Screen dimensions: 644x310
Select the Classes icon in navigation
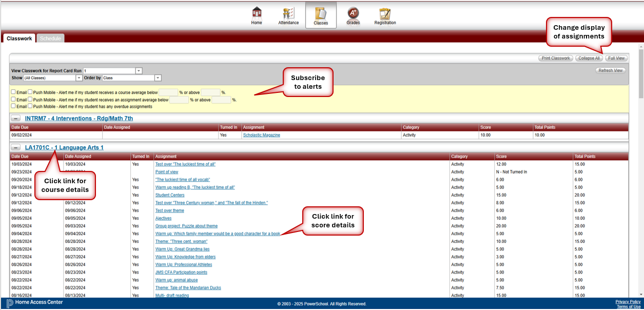click(x=321, y=15)
